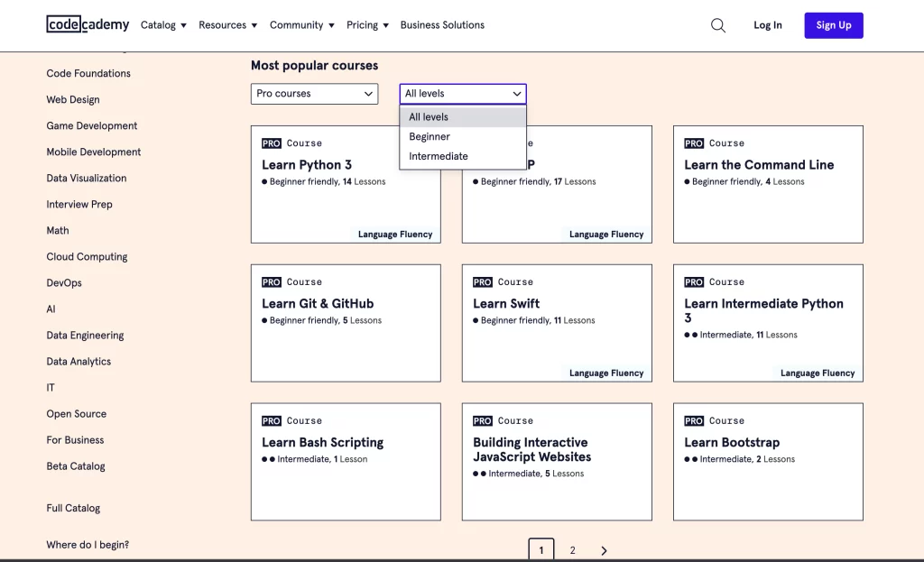Screen dimensions: 924x562
Task: Open Code Foundations category
Action: 88,73
